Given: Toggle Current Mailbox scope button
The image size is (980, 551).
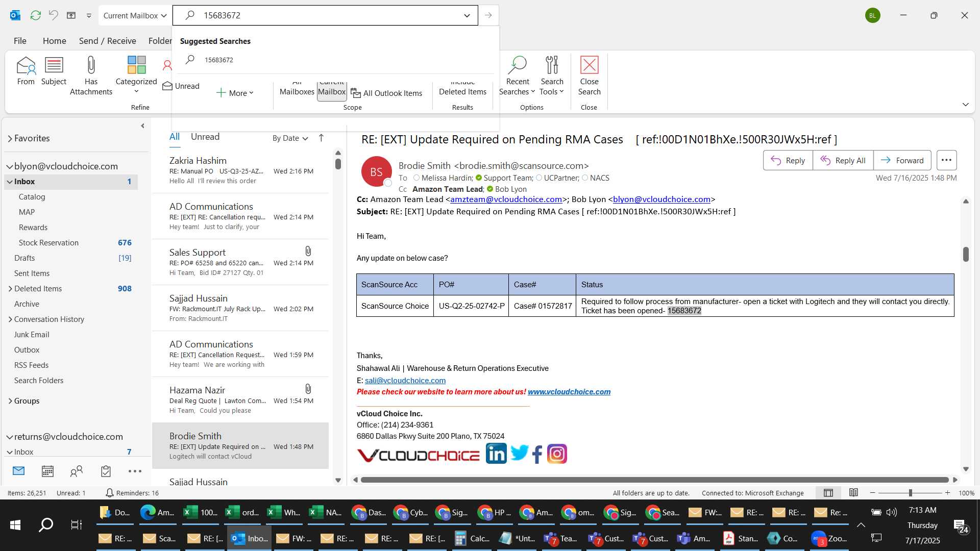Looking at the screenshot, I should [332, 91].
